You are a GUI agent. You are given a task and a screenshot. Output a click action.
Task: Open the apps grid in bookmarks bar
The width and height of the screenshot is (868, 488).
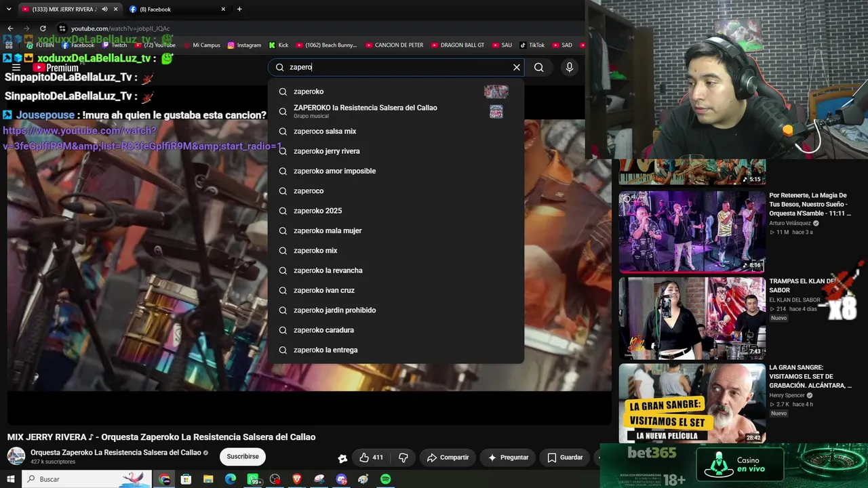pyautogui.click(x=9, y=45)
